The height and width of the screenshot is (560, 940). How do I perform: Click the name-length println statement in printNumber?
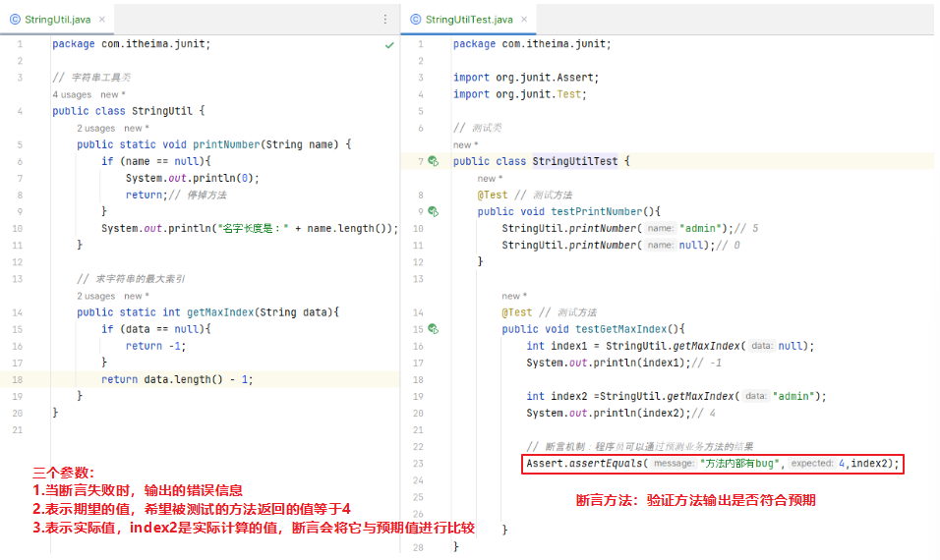pos(250,228)
